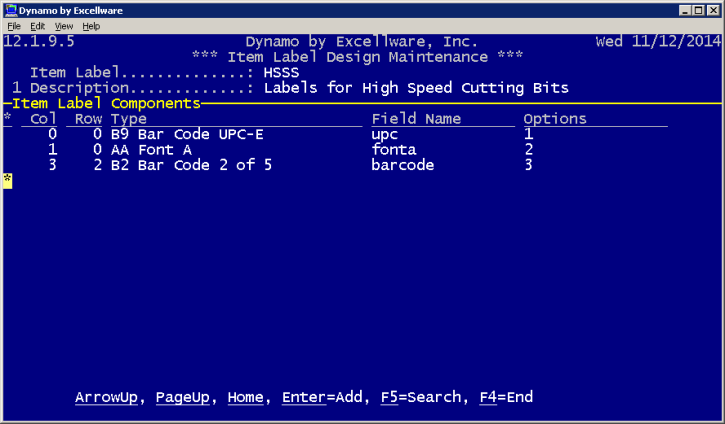Click the Col column header
This screenshot has height=424, width=725.
click(x=43, y=119)
